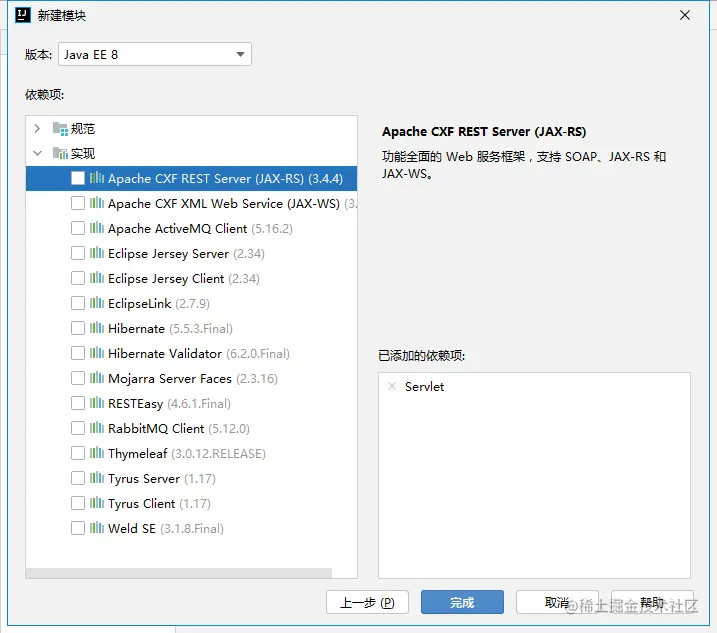717x633 pixels.
Task: Click library icon beside RabbitMQ Client
Action: [96, 428]
